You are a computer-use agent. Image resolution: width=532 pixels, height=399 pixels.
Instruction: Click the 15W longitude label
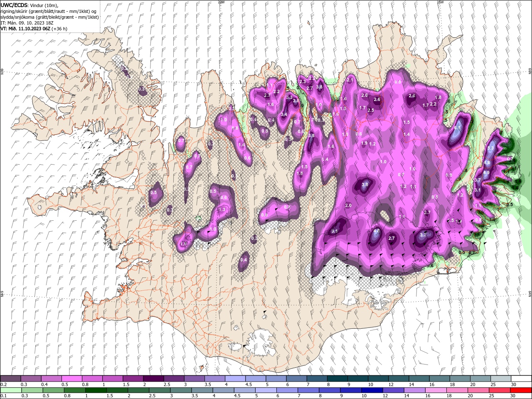pos(440,2)
